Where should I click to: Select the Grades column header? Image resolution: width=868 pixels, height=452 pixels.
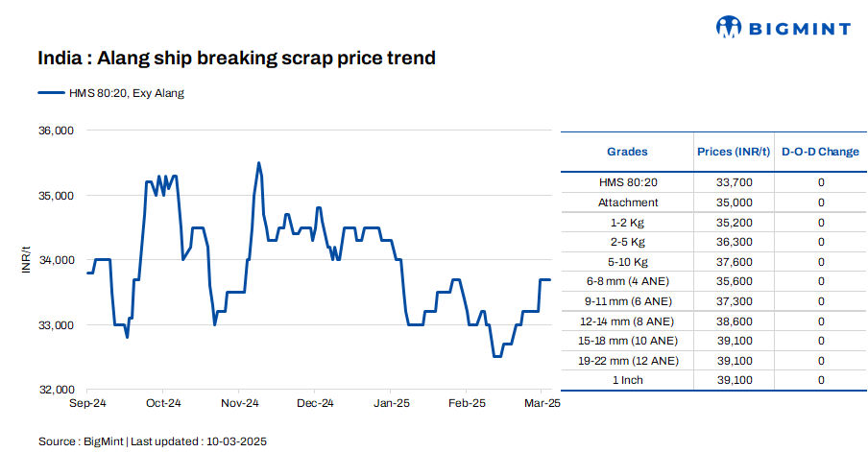click(627, 152)
